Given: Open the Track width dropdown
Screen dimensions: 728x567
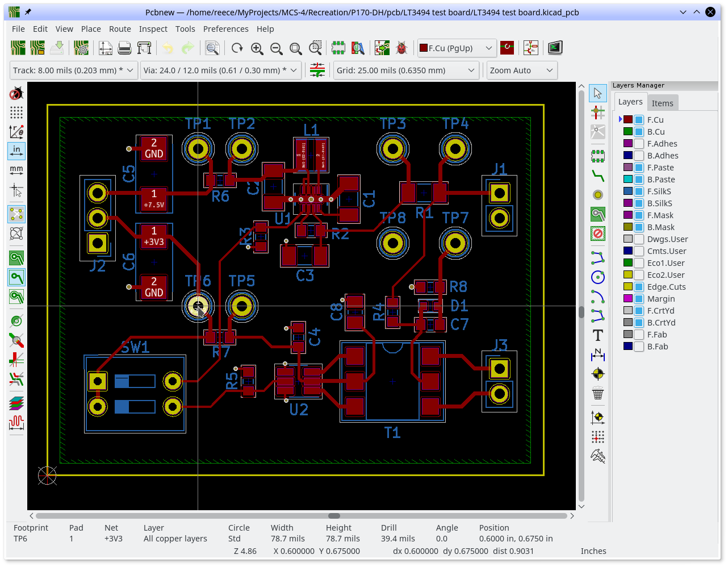Looking at the screenshot, I should [x=74, y=70].
